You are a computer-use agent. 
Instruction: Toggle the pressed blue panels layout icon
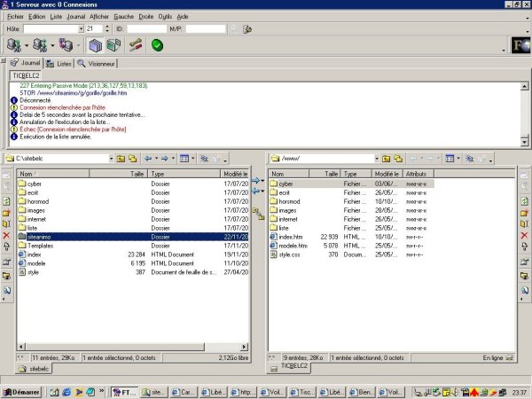click(x=96, y=45)
